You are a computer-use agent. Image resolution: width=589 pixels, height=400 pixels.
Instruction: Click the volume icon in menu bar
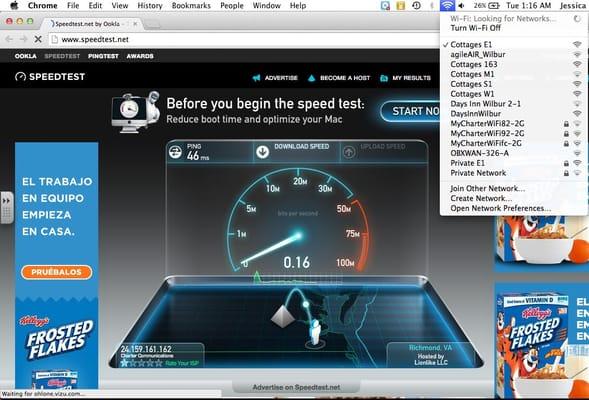pyautogui.click(x=461, y=6)
